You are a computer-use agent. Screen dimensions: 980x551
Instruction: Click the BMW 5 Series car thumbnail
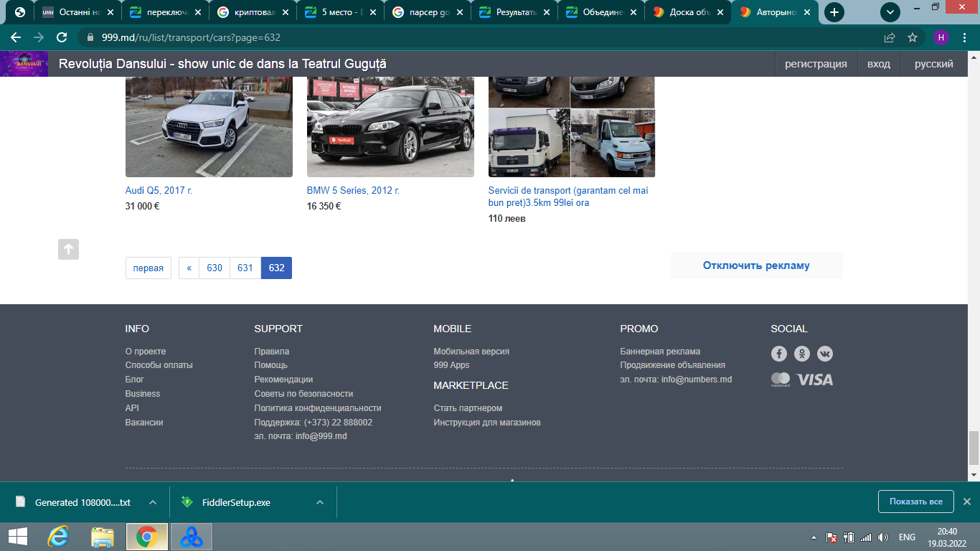[390, 126]
